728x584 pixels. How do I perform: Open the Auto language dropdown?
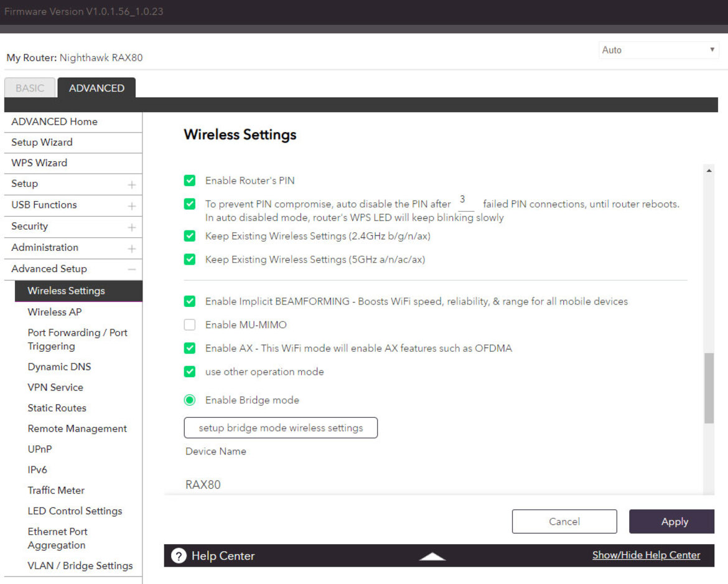pyautogui.click(x=658, y=50)
